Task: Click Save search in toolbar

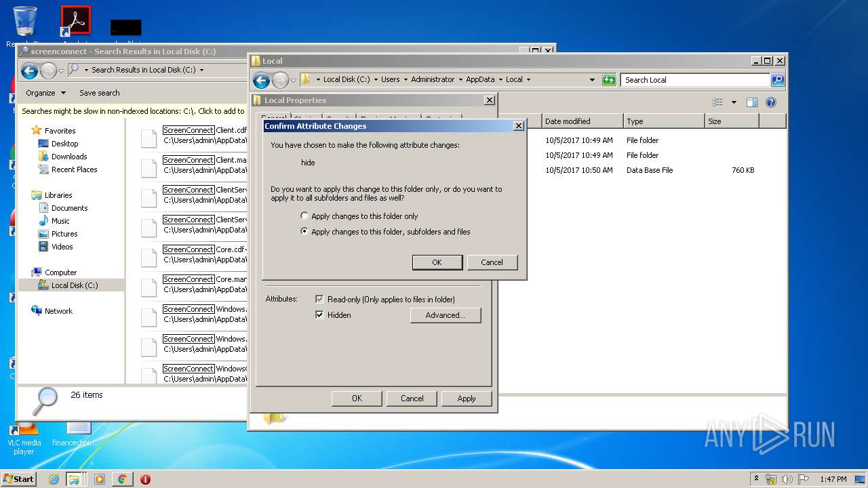Action: click(99, 93)
